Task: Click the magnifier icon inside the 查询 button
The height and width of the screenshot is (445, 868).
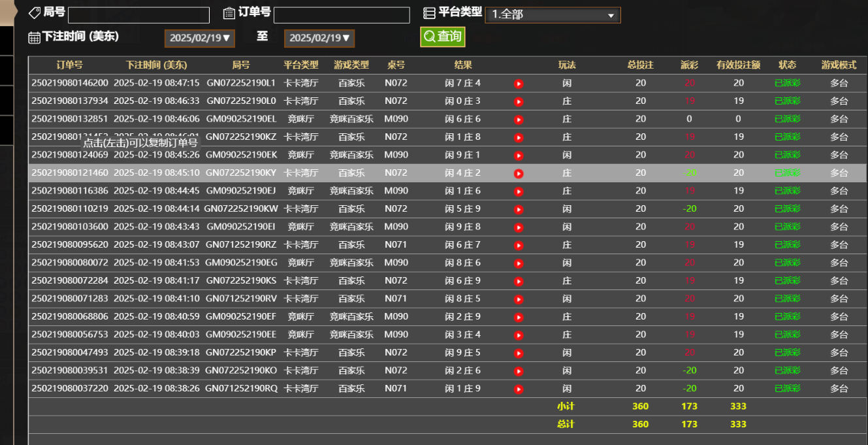Action: [x=428, y=37]
